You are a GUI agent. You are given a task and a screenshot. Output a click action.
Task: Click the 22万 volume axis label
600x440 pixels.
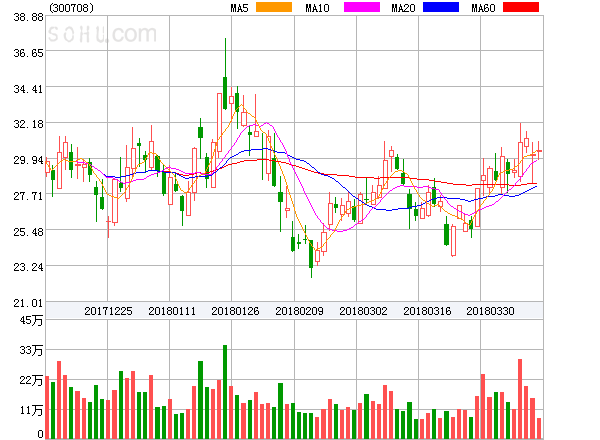pyautogui.click(x=31, y=380)
